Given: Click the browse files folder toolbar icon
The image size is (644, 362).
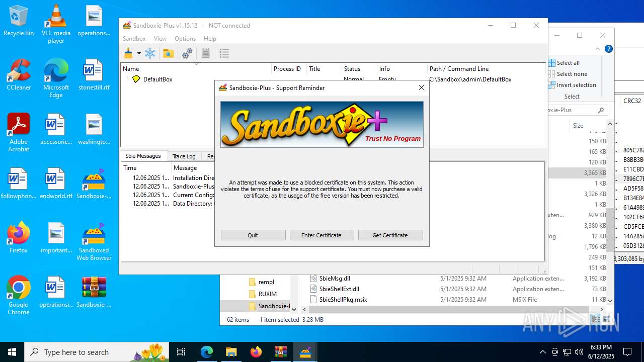Looking at the screenshot, I should click(x=169, y=53).
